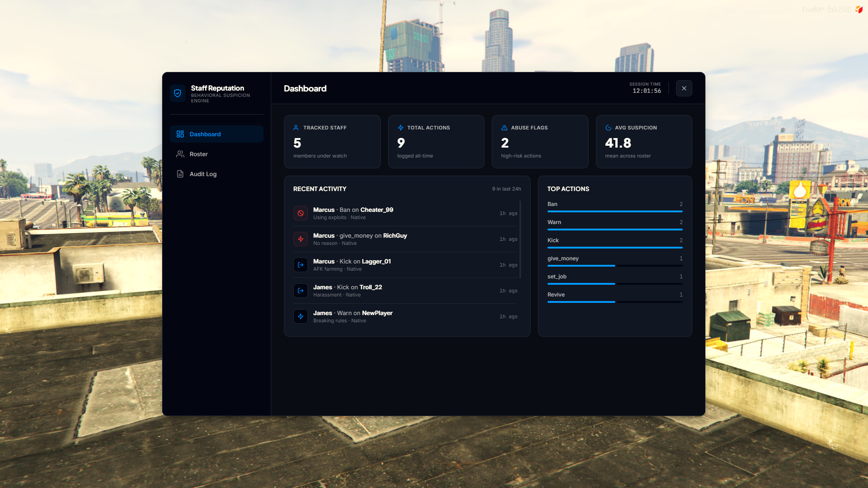
Task: Click the Avg Suspicion value 41.8
Action: point(618,143)
